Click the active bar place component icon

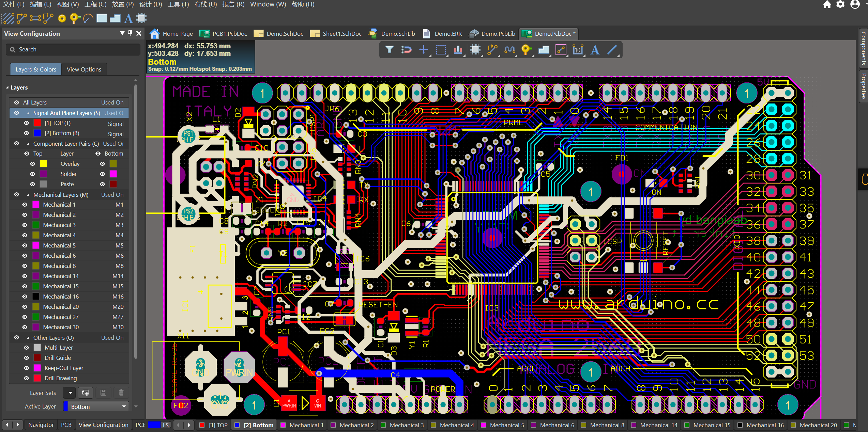tap(475, 50)
